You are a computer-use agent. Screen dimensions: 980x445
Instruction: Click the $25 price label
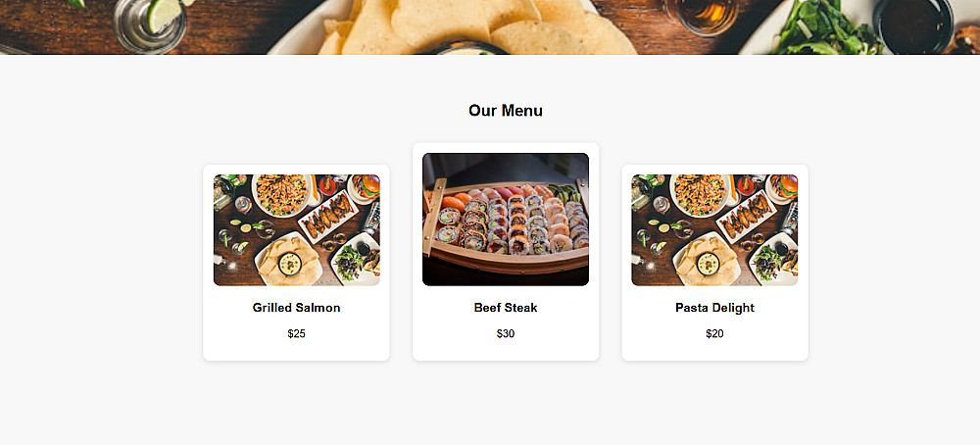point(296,333)
